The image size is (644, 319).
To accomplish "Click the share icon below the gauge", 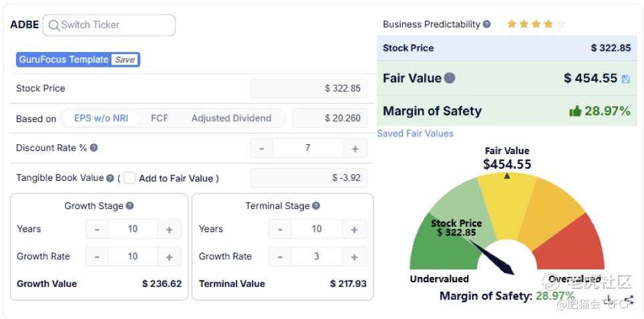I will (x=629, y=300).
